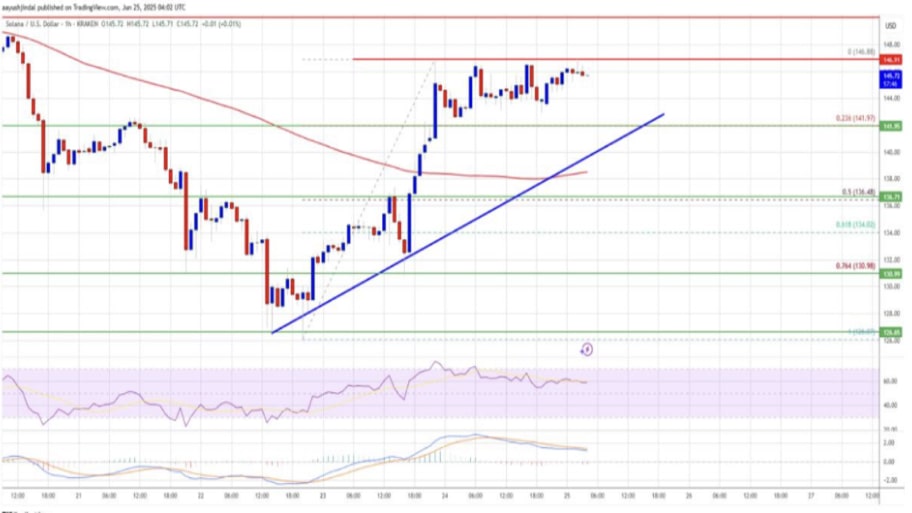This screenshot has height=513, width=912.
Task: Click the aayushjindal published on TradingView header text
Action: pyautogui.click(x=95, y=8)
